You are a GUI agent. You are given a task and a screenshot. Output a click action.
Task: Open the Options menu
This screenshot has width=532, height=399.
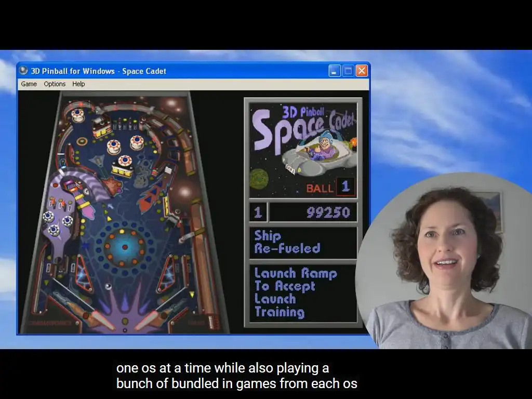(55, 84)
